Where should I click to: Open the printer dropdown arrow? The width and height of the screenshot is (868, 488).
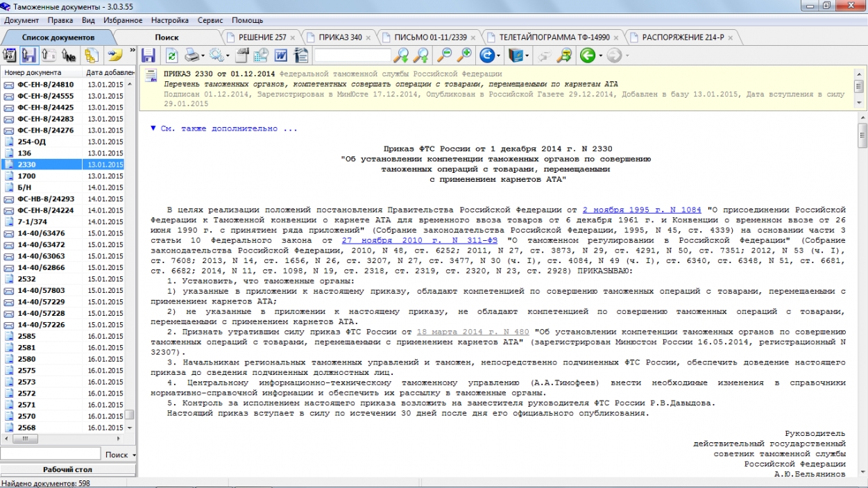pos(203,56)
